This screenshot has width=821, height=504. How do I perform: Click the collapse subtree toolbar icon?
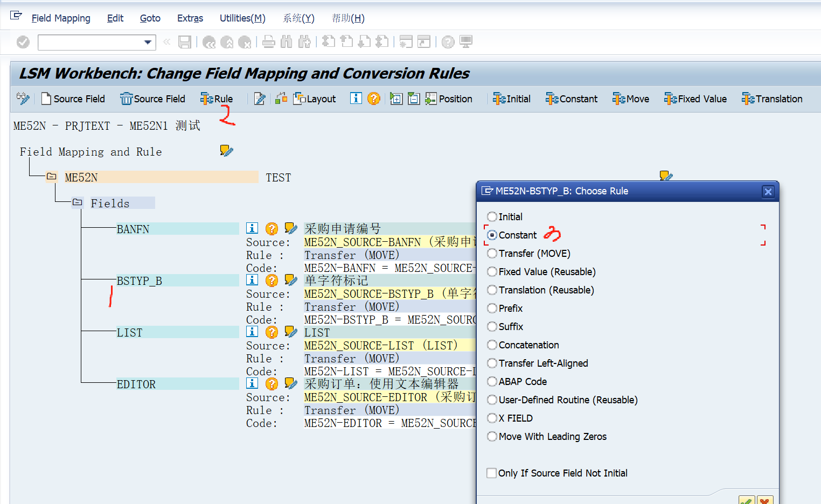pos(414,99)
